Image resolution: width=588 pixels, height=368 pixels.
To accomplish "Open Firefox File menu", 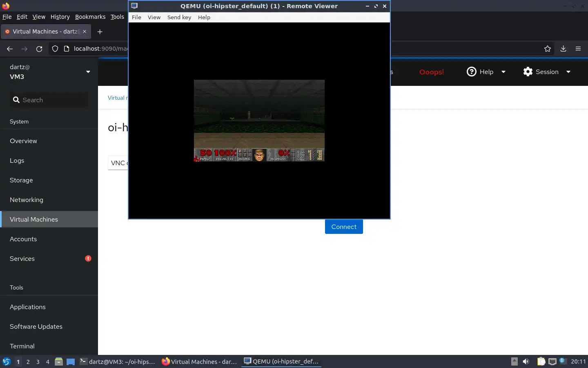I will 7,17.
